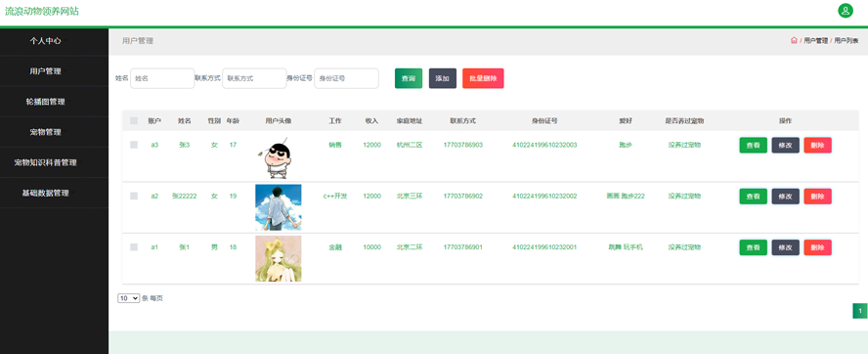Screen dimensions: 868x354
Task: Open 宠物知识科普管理 in the sidebar
Action: tap(45, 163)
